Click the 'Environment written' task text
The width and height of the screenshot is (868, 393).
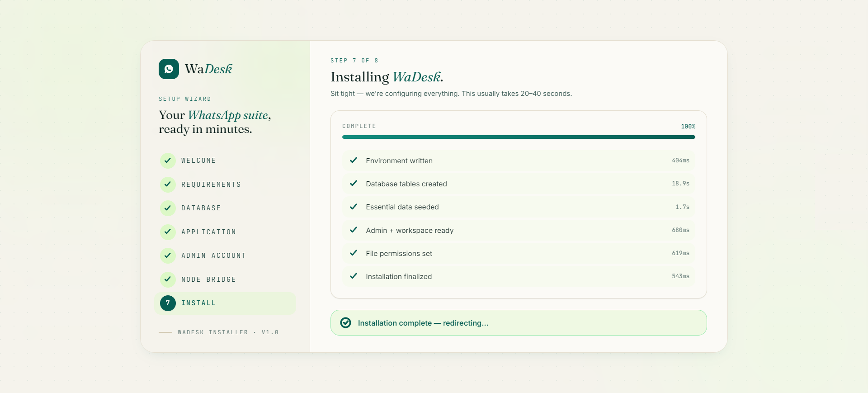(x=399, y=161)
